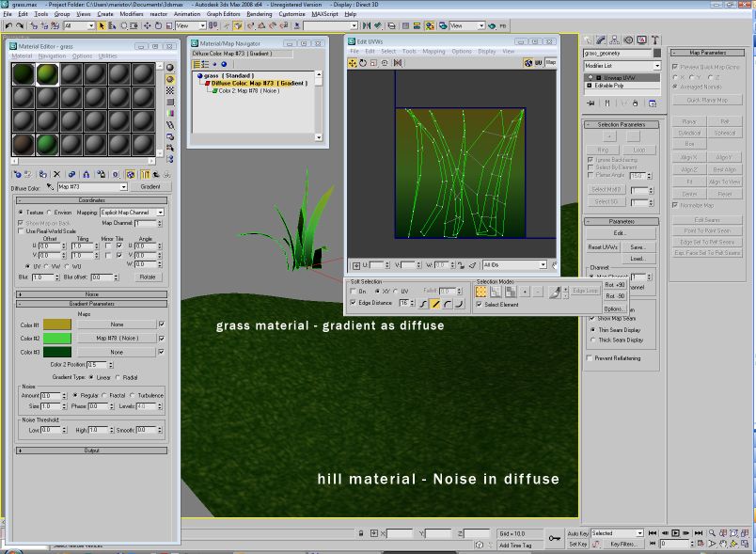Toggle Select Element checkbox
756x554 pixels.
[479, 305]
